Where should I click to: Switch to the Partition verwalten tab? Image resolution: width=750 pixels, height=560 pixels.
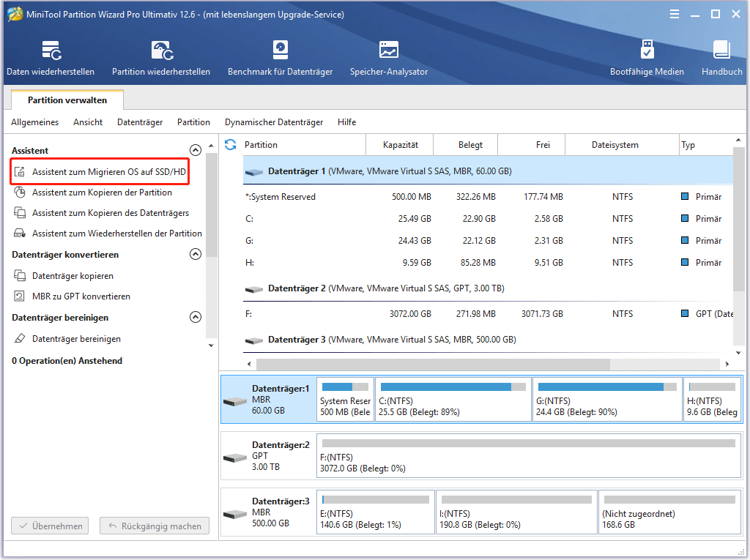point(67,100)
